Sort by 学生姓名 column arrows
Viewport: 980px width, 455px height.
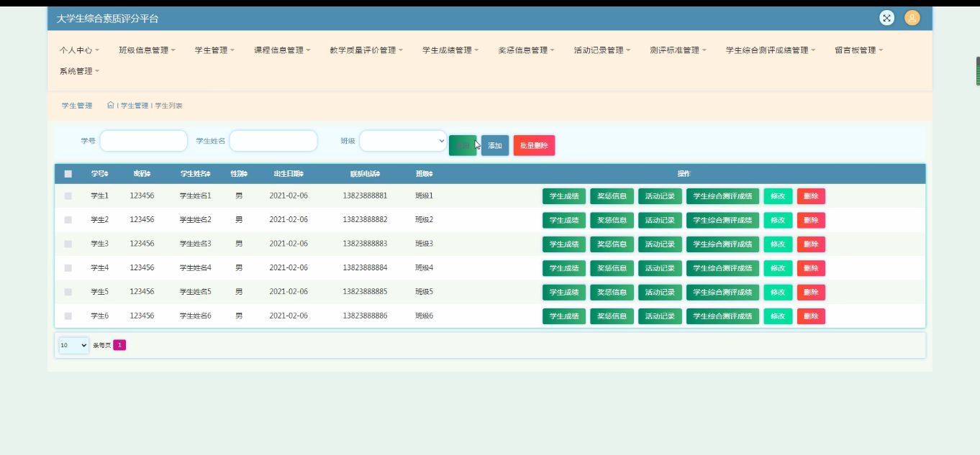pos(209,174)
